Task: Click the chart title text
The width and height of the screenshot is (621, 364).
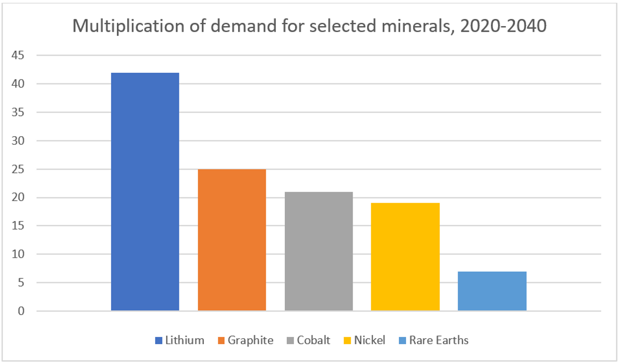Action: coord(310,26)
